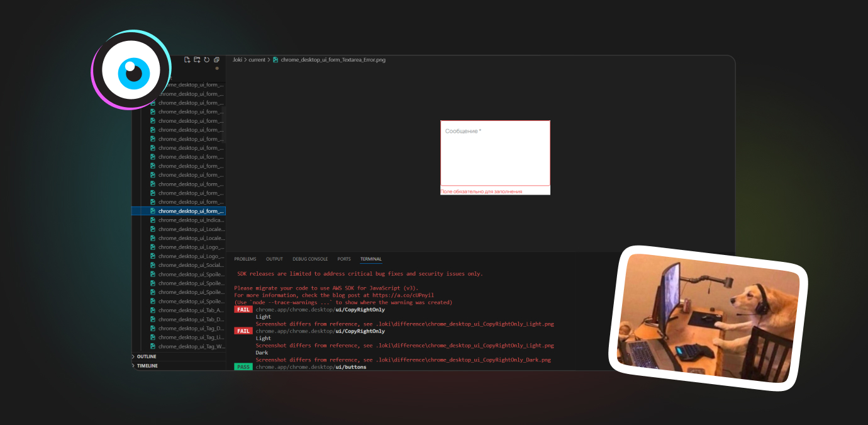
Task: Click the 'Please migrate your code' warning line
Action: [x=326, y=288]
